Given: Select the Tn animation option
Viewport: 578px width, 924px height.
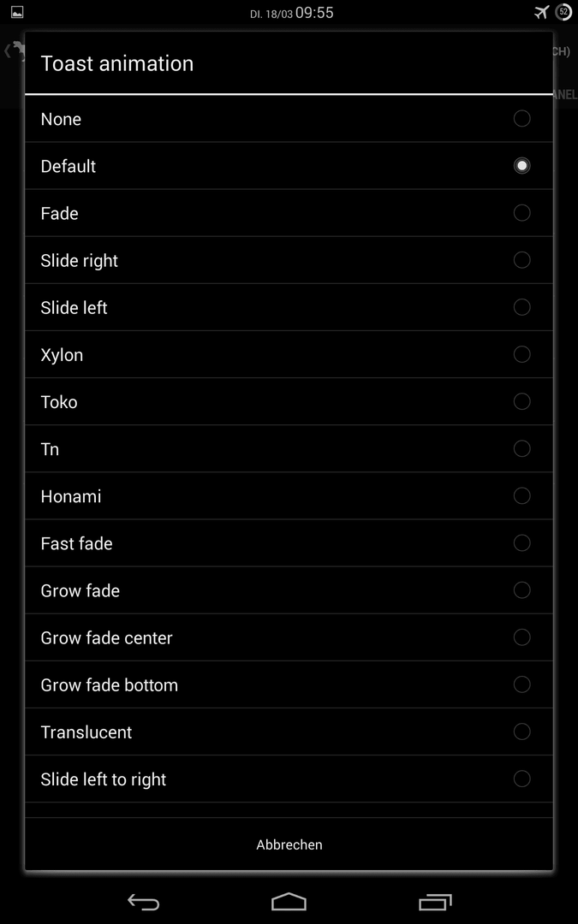Looking at the screenshot, I should [289, 448].
